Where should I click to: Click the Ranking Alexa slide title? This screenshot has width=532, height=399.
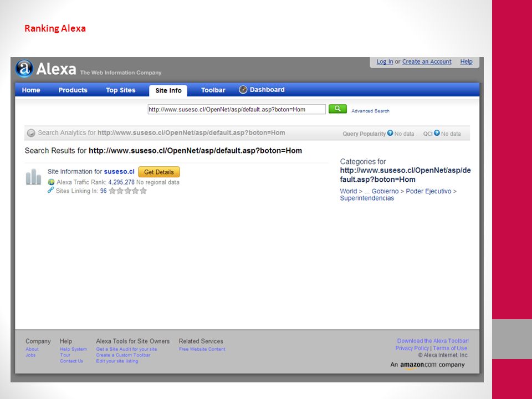coord(55,28)
